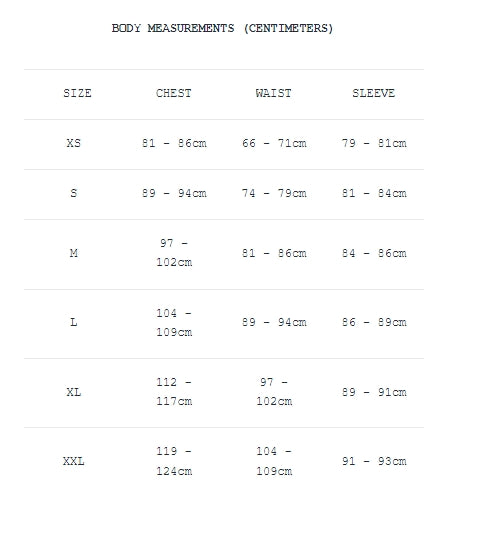Select the 66 - 71cm waist value

(x=274, y=143)
